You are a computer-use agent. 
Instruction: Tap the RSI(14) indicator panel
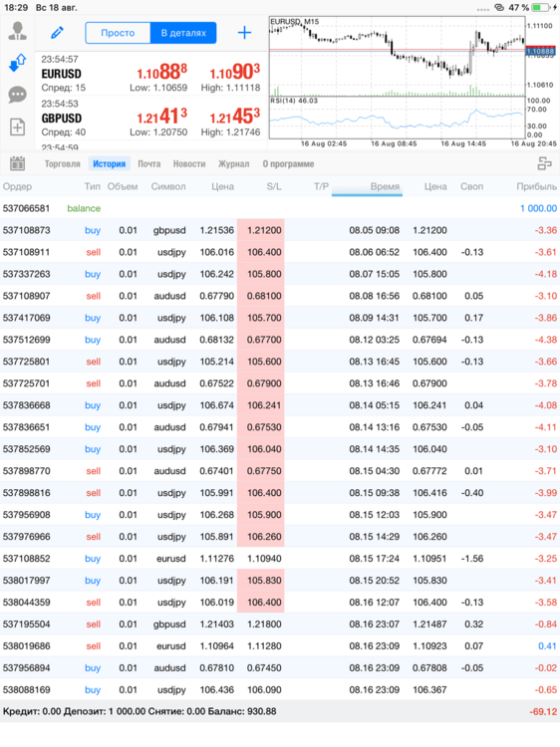(397, 118)
